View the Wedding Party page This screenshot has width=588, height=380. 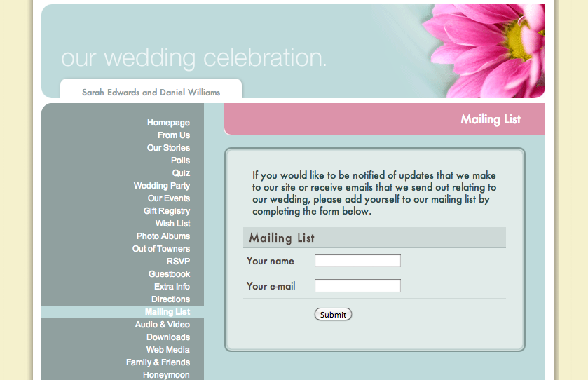pyautogui.click(x=162, y=186)
